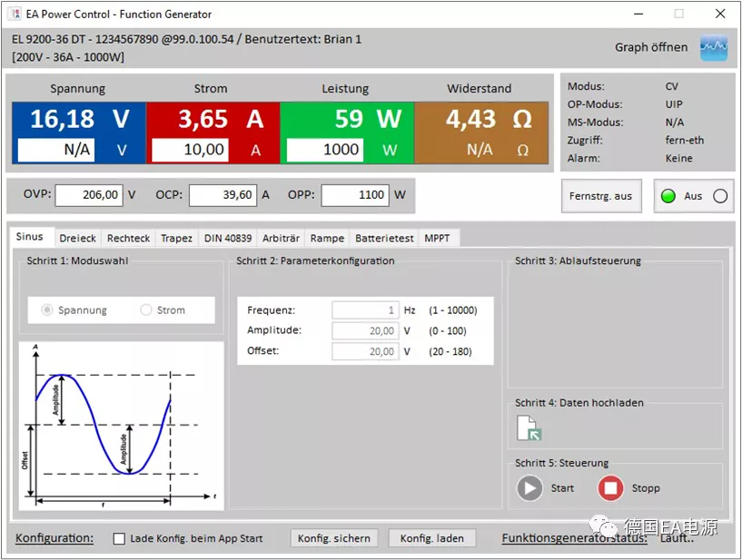This screenshot has width=742, height=560.
Task: Click the Strom set value field
Action: point(190,150)
